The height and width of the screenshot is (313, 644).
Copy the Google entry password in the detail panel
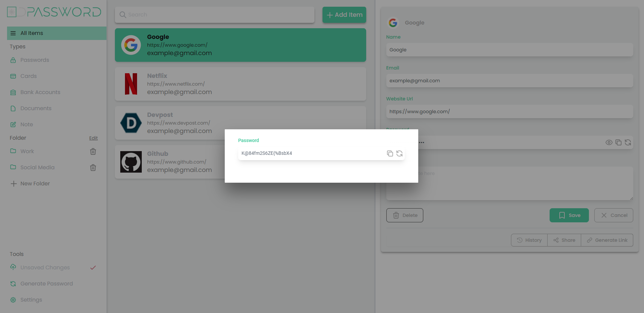click(618, 142)
